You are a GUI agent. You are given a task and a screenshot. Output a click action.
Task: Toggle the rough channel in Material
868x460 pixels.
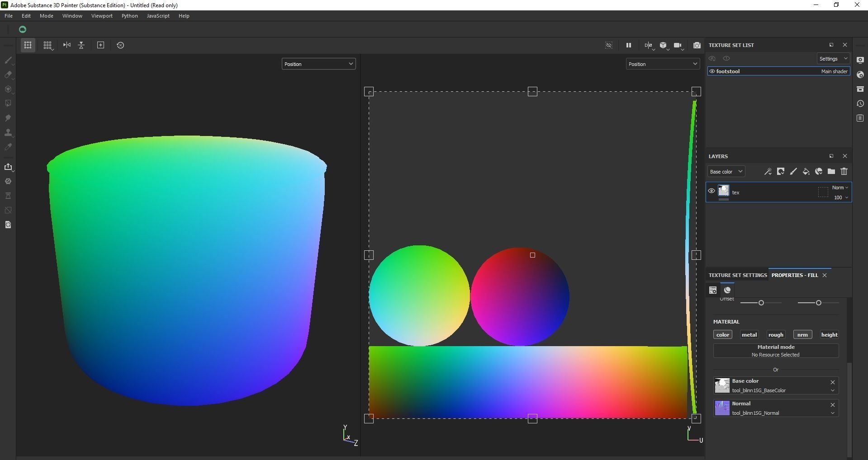776,335
